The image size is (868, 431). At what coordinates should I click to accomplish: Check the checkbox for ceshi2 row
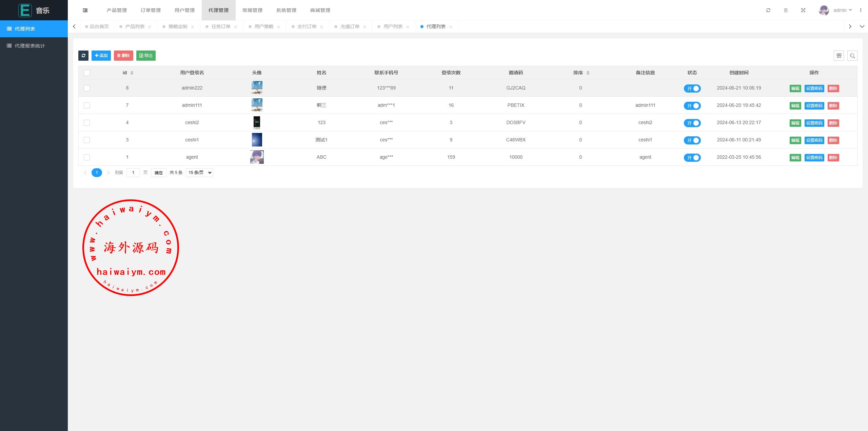[87, 123]
